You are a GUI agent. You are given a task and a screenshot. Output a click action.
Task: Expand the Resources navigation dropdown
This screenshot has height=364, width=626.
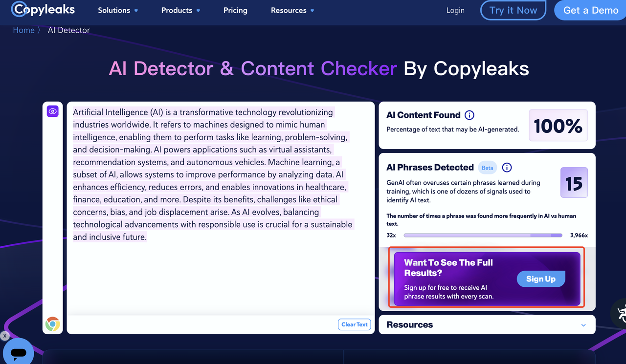pos(292,10)
